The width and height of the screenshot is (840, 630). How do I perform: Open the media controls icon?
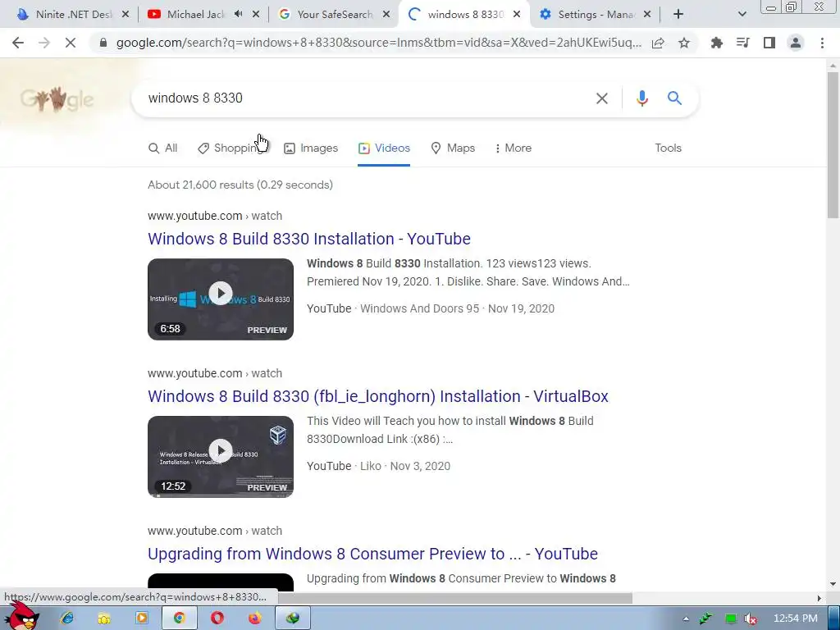(742, 43)
